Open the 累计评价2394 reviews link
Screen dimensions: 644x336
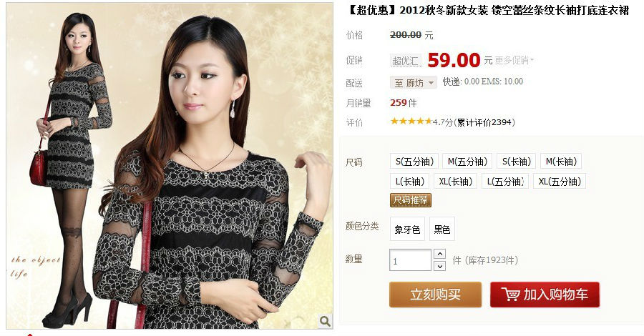point(484,122)
